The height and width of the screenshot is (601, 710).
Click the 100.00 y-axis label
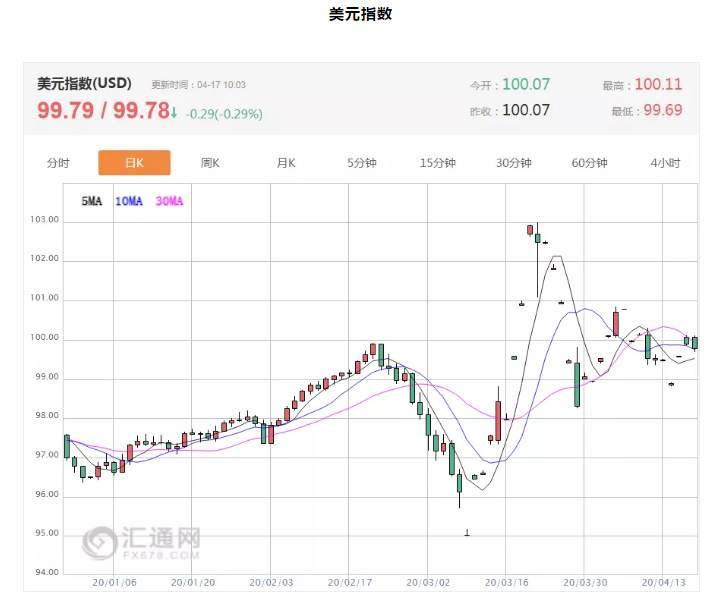(x=44, y=337)
